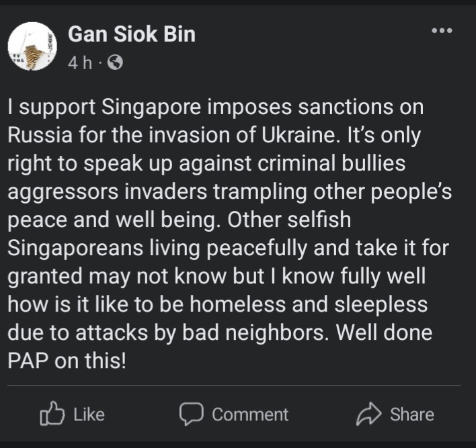Click the speech bubble Comment icon

pos(192,414)
